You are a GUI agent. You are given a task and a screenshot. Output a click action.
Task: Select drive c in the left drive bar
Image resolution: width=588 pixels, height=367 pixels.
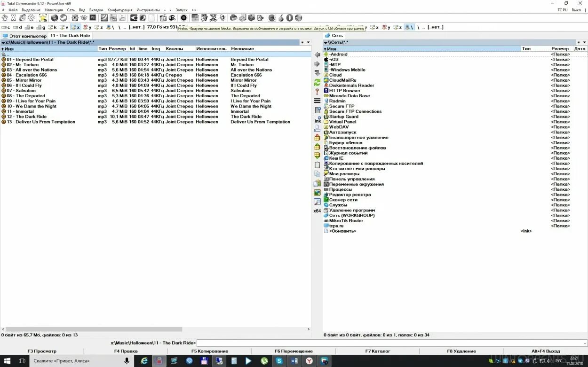pyautogui.click(x=6, y=27)
